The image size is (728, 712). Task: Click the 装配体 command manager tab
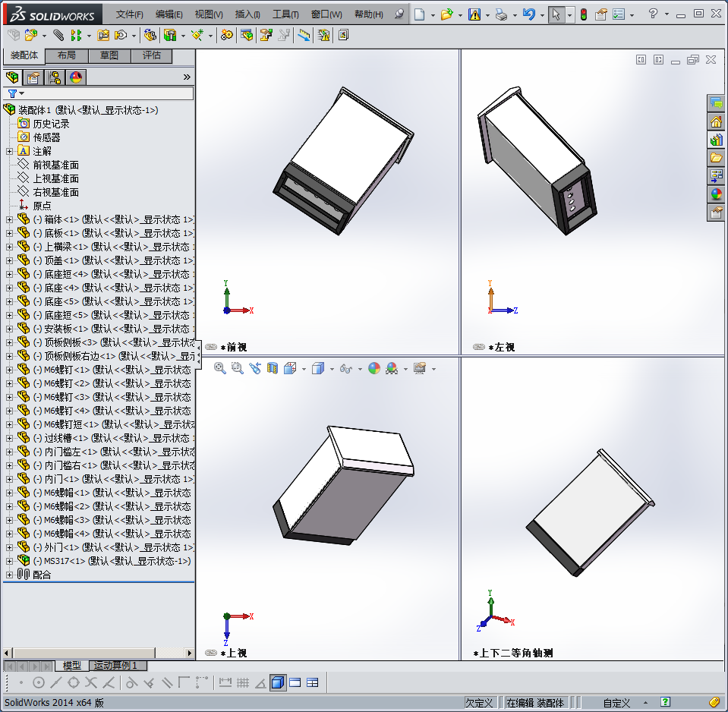point(24,55)
